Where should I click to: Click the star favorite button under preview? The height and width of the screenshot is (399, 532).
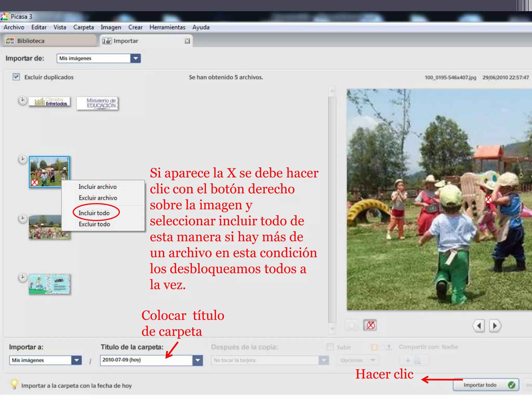point(352,325)
